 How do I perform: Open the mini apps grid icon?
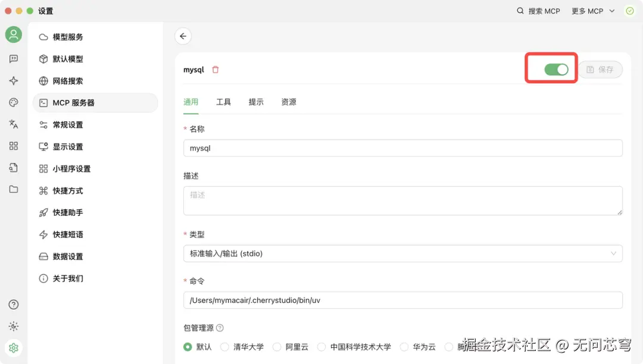[13, 146]
